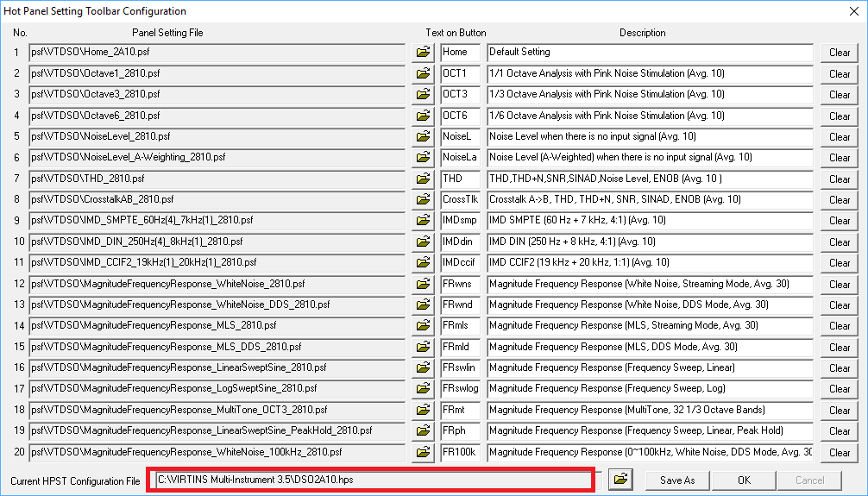Screen dimensions: 868x496
Task: Click folder icon in row 20 WhiteNoise_100kHz
Action: tap(423, 452)
